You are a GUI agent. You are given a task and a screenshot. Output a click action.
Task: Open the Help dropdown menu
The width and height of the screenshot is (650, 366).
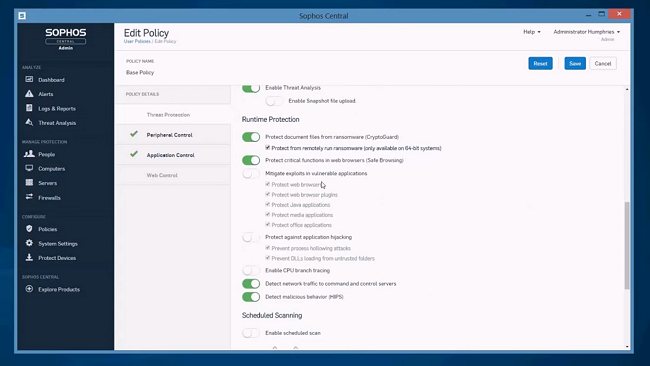[532, 32]
